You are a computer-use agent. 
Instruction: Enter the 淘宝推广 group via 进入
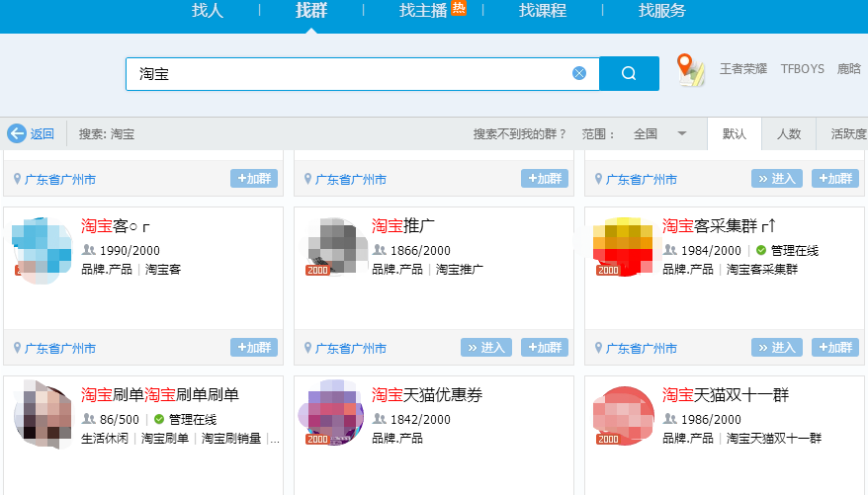486,348
